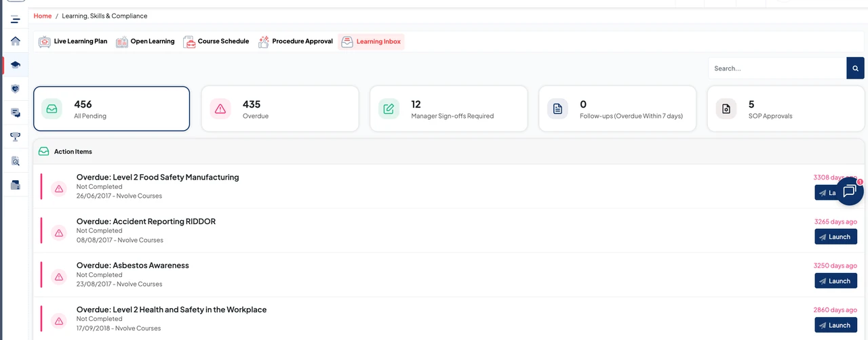Click warning icon beside Level 2 Food Safety Manufacturing
This screenshot has height=340, width=868.
tap(59, 188)
